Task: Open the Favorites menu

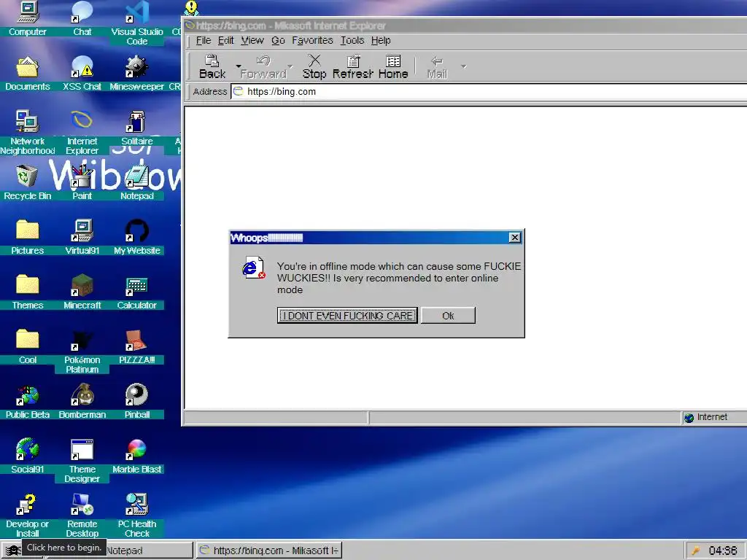Action: (312, 41)
